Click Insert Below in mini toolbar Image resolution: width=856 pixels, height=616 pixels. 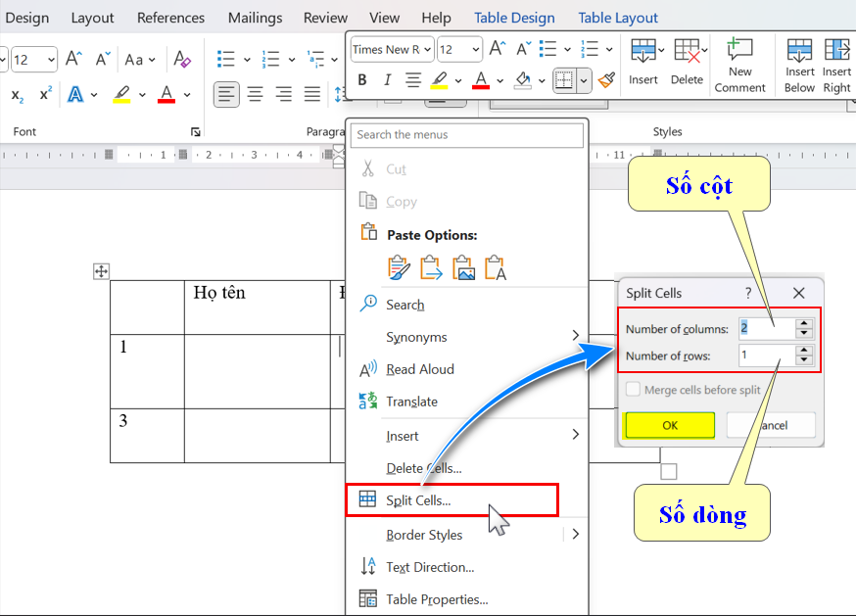[x=799, y=65]
